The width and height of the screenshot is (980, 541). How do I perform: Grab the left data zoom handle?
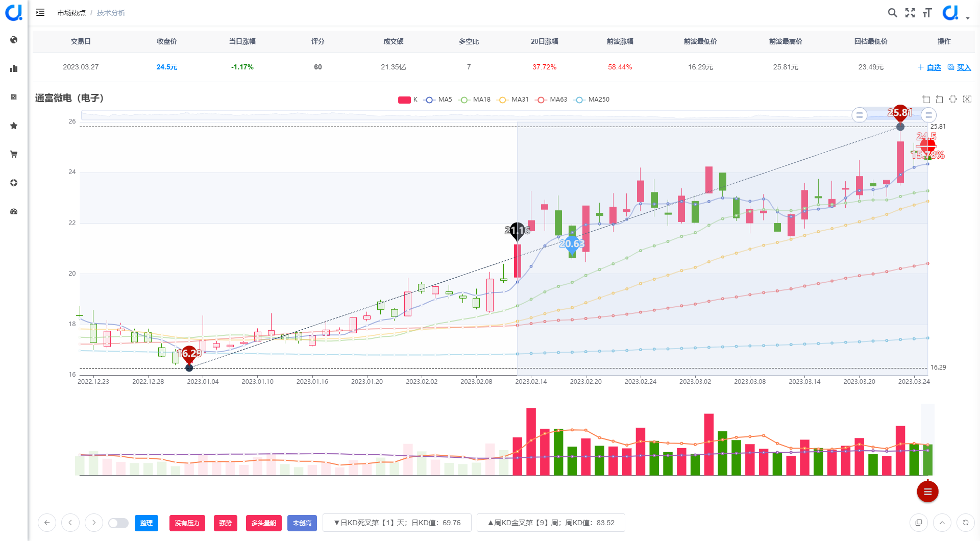click(860, 115)
